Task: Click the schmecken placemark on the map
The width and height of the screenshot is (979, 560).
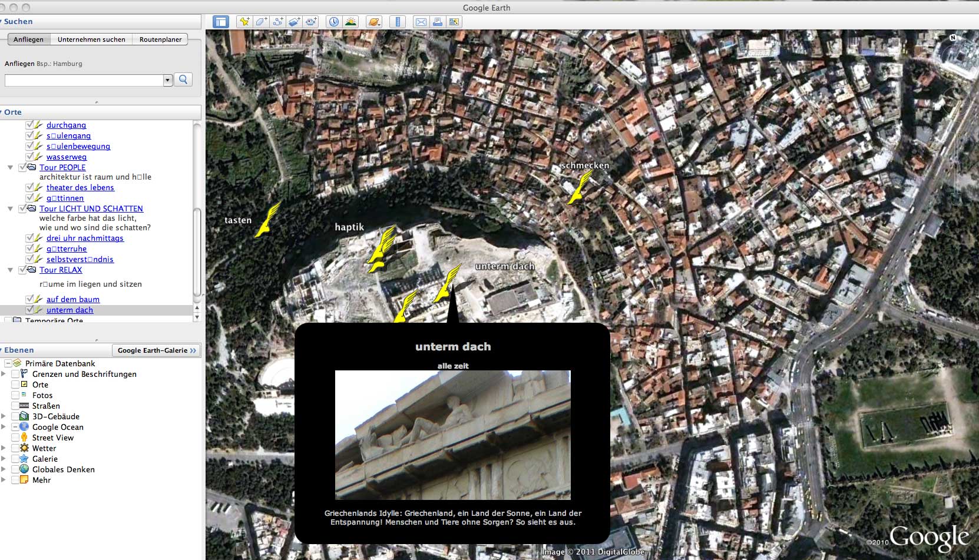Action: (580, 187)
